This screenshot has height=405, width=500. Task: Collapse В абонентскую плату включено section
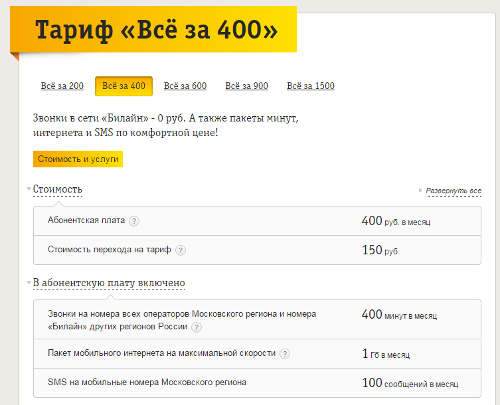[x=29, y=283]
